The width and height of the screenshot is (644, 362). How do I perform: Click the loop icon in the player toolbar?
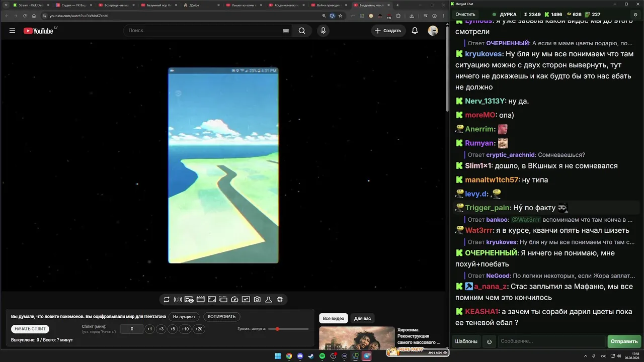click(167, 300)
